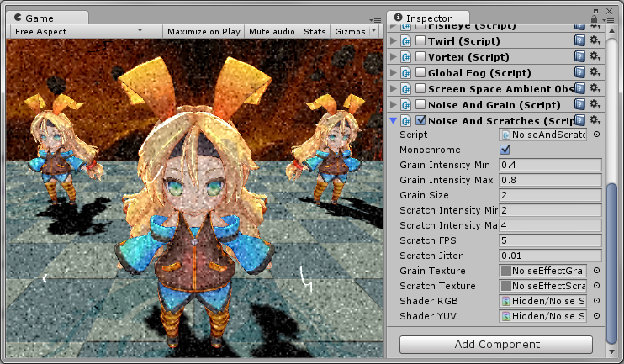Click the Grain Intensity Min field

pyautogui.click(x=550, y=165)
